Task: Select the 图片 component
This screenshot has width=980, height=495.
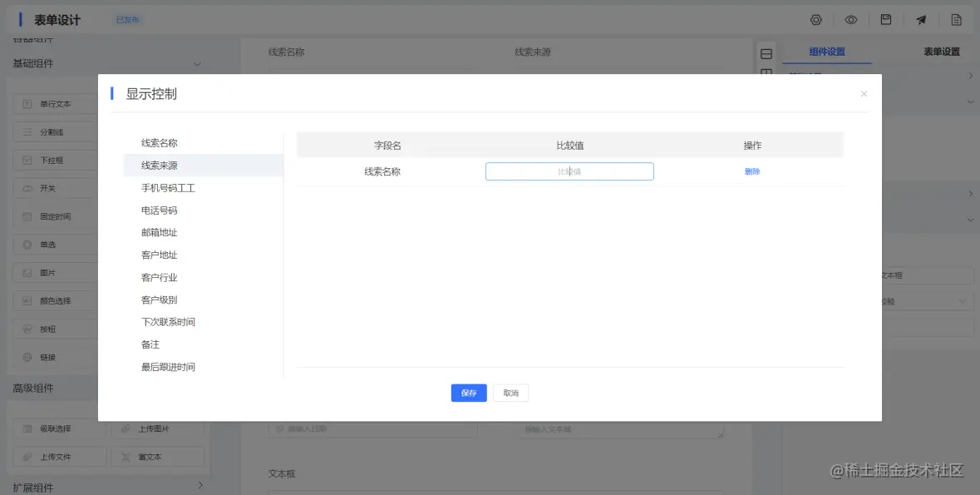Action: (x=55, y=273)
